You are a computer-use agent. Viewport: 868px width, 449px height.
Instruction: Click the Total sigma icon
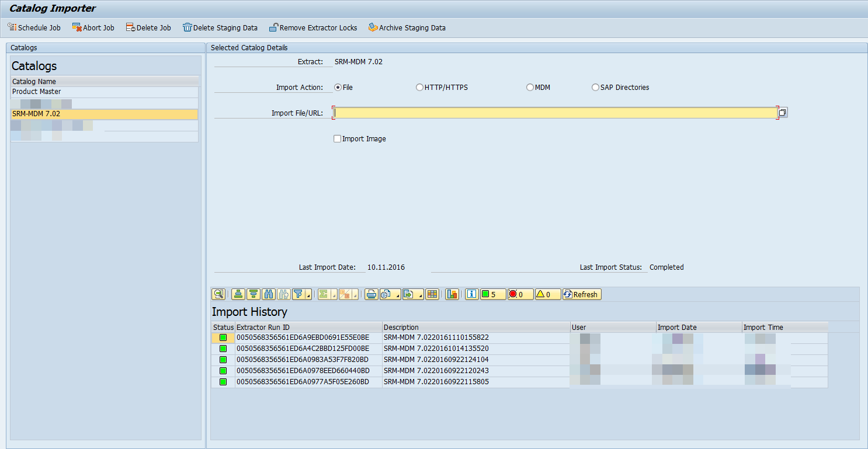pyautogui.click(x=324, y=294)
